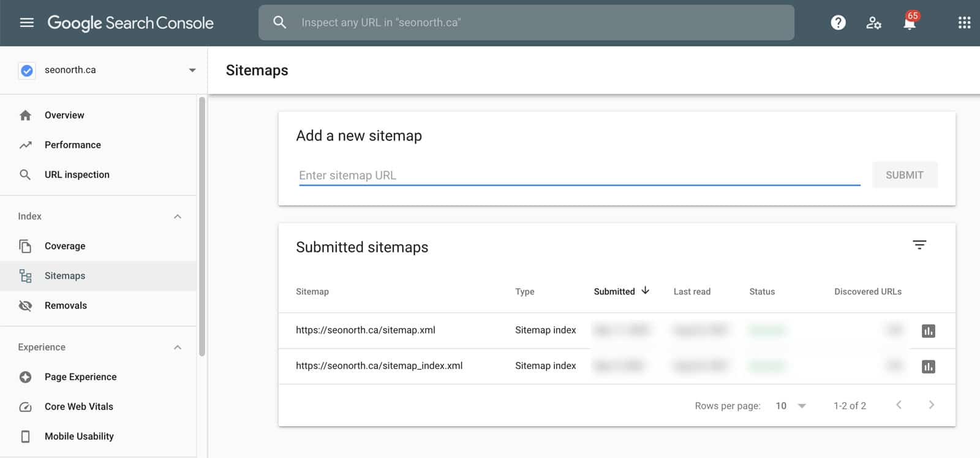Click the Core Web Vitals gauge icon

tap(25, 406)
